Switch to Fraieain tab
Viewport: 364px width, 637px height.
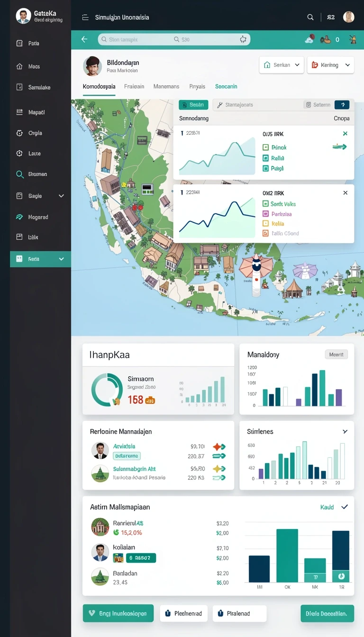coord(134,87)
